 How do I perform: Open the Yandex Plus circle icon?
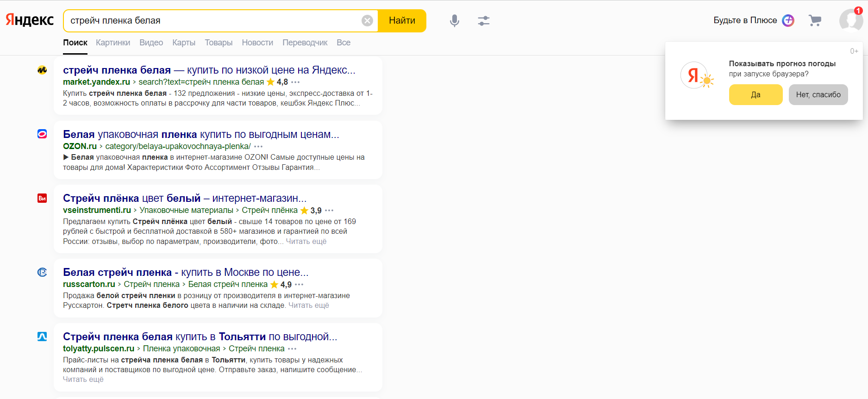pyautogui.click(x=788, y=20)
